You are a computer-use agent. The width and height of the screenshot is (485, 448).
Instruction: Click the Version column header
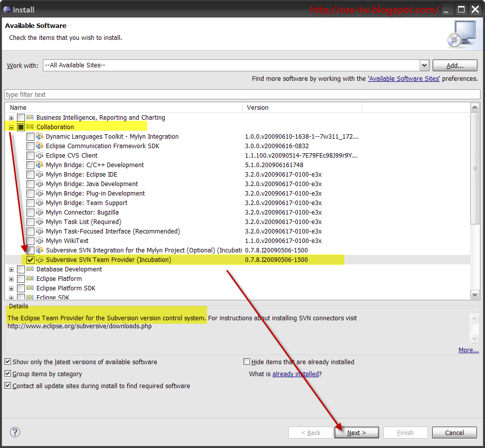(302, 108)
